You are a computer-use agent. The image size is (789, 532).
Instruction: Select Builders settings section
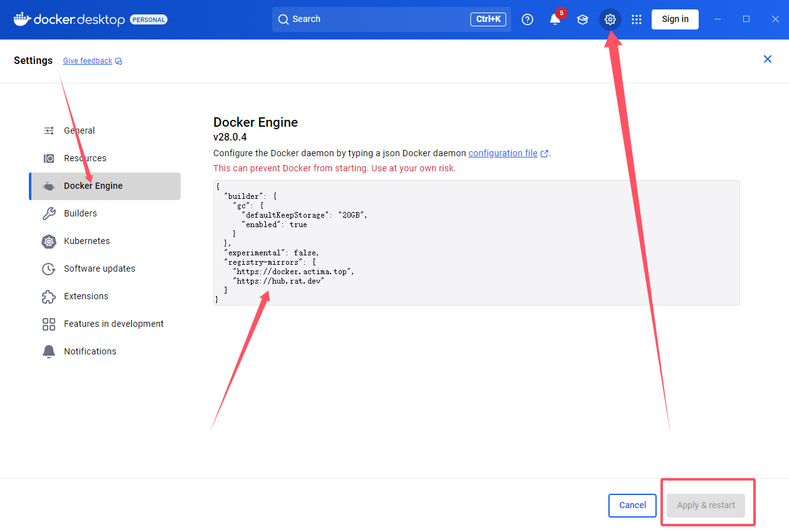click(105, 213)
